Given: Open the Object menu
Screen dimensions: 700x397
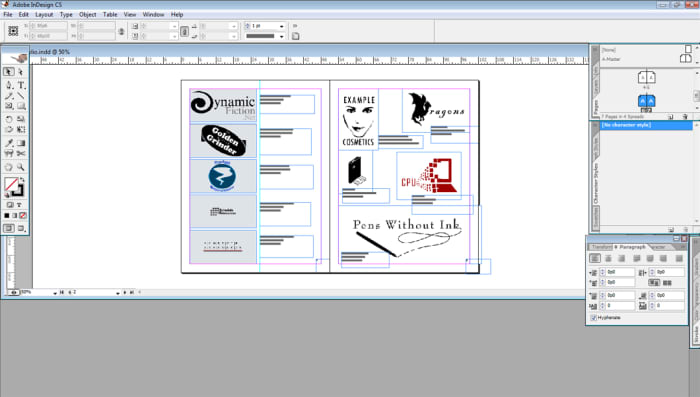Looking at the screenshot, I should [x=88, y=15].
